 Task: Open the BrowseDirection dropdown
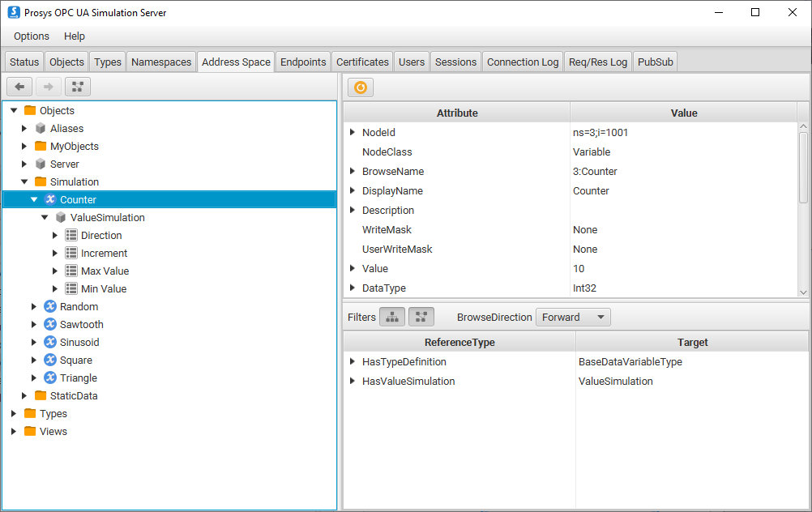tap(573, 317)
